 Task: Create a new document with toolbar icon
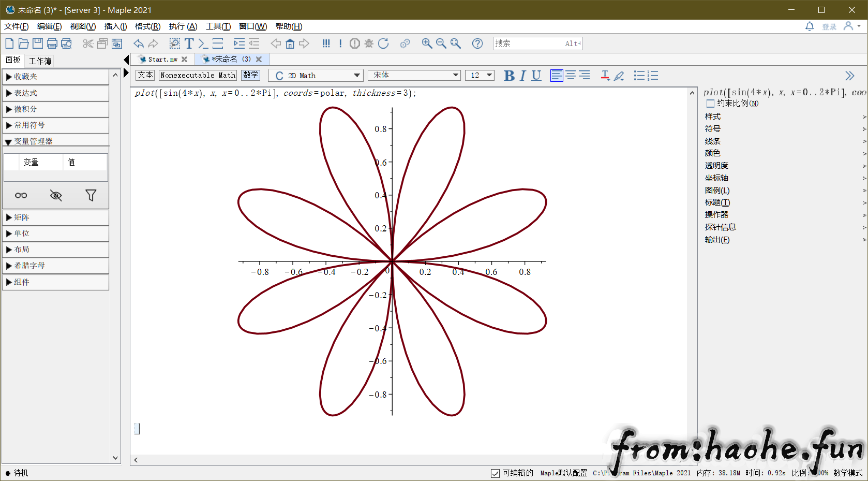(9, 43)
